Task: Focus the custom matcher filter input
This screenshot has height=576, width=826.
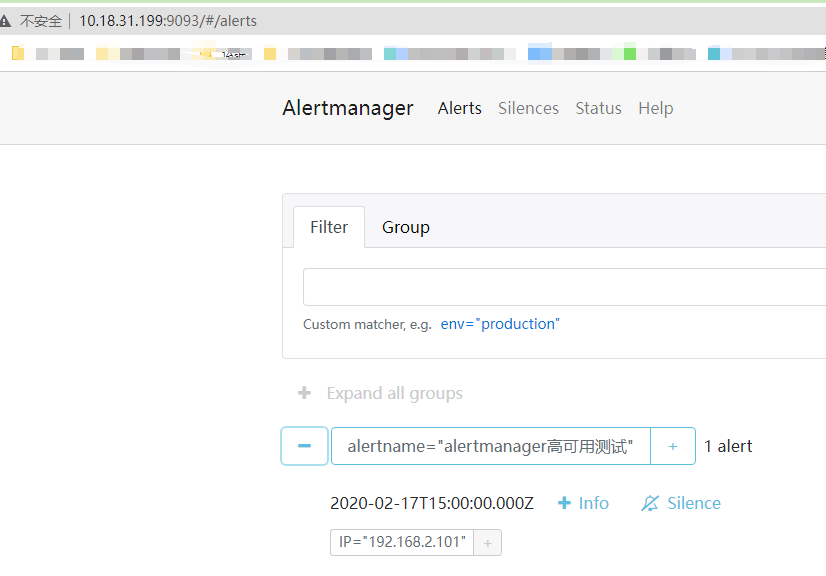Action: [564, 287]
